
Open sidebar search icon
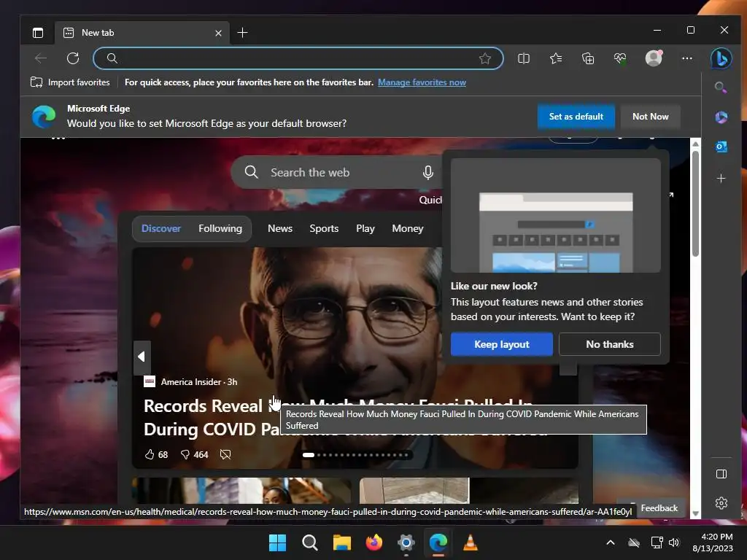click(721, 87)
